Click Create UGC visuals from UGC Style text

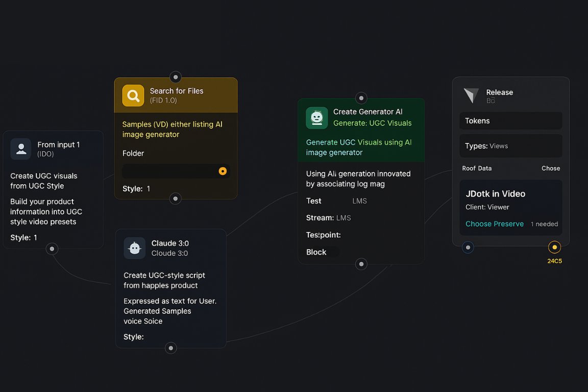(x=43, y=181)
